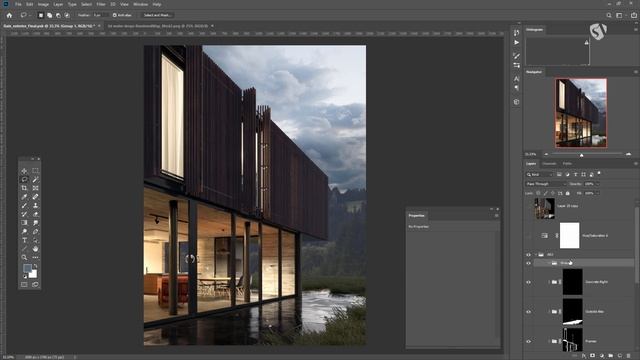Select the Zoom tool

[x=24, y=258]
